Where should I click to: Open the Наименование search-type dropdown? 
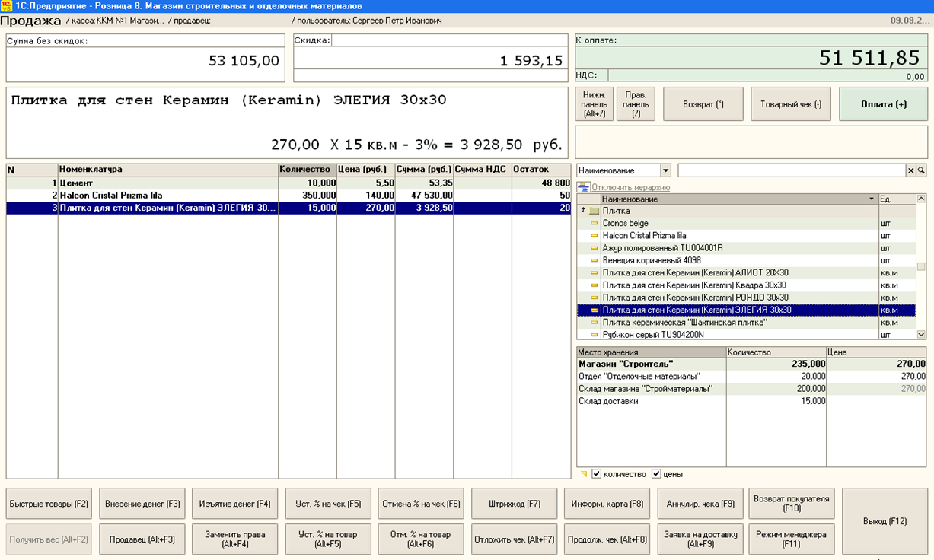pos(666,170)
